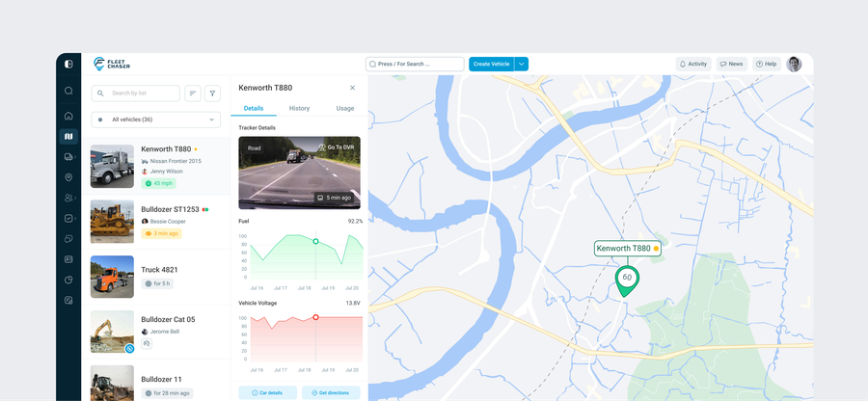Select the Bulldozer 11 photo
The height and width of the screenshot is (401, 868).
[113, 383]
